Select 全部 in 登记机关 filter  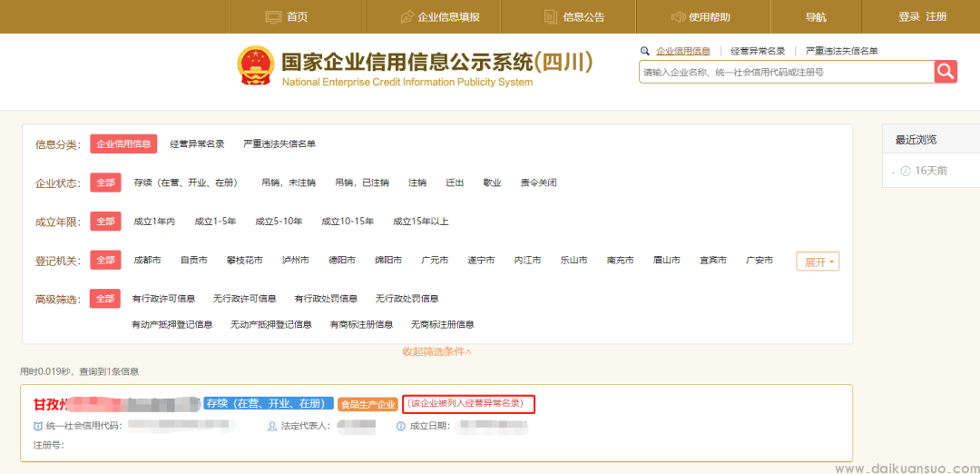105,260
